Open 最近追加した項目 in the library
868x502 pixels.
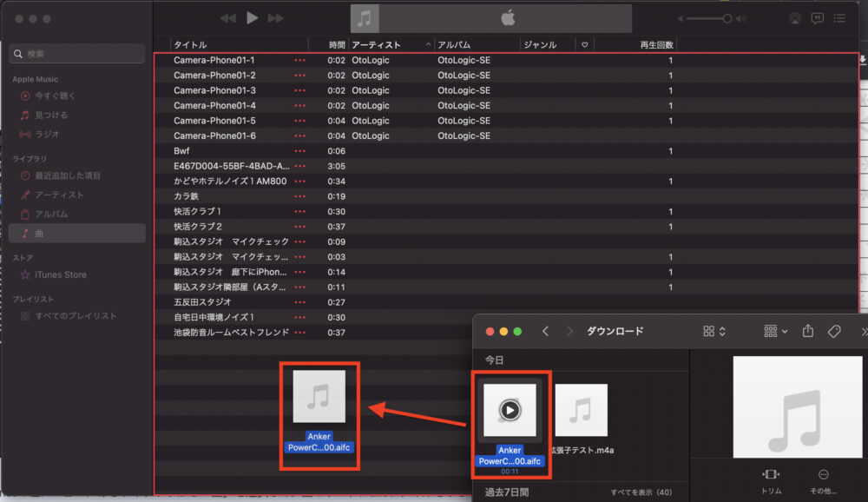tap(67, 175)
